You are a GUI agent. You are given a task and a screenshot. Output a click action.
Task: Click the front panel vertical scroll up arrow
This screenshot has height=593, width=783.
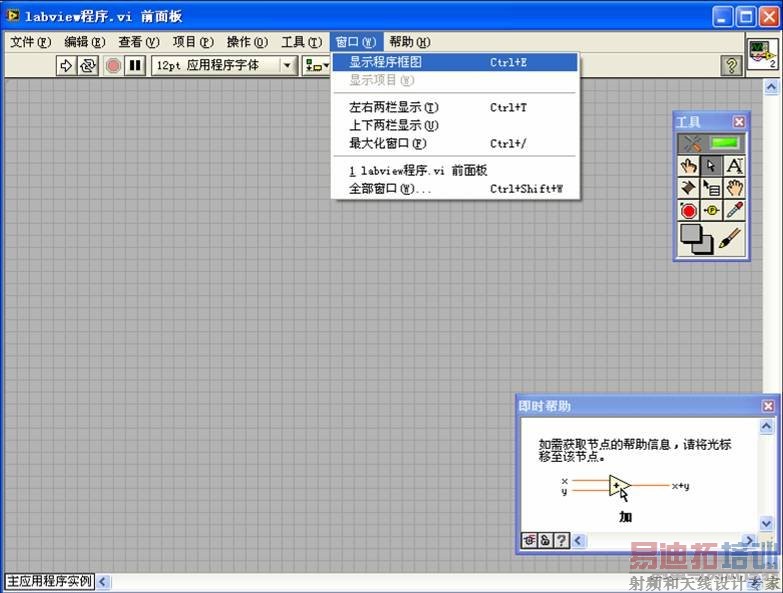[x=771, y=87]
